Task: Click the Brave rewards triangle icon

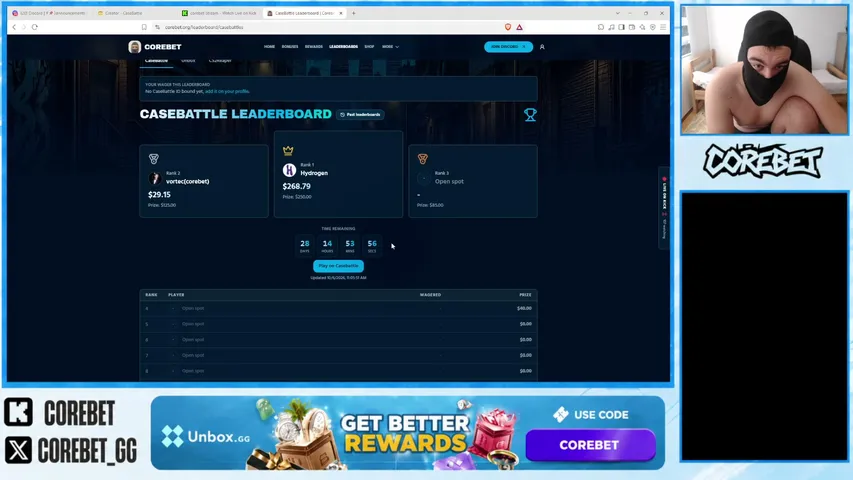Action: tap(520, 27)
